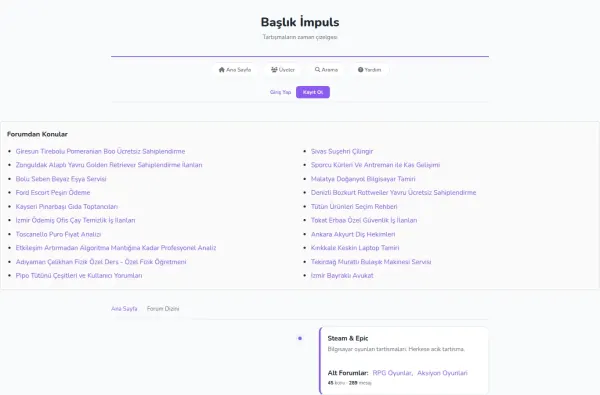Open Toscanello Puro Fiyat Analizi topic
The image size is (600, 395).
click(58, 234)
